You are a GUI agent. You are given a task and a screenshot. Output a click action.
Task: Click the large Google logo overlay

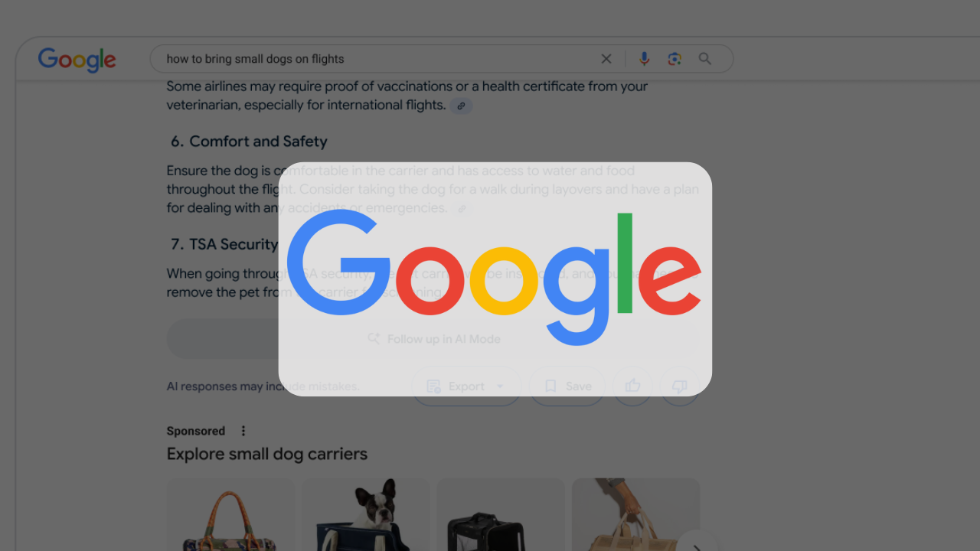point(495,279)
